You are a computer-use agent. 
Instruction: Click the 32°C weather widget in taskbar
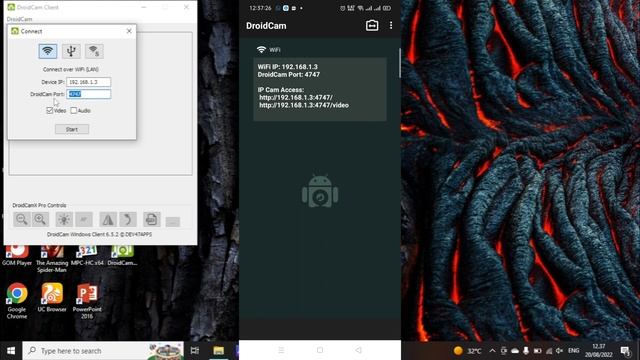point(468,351)
